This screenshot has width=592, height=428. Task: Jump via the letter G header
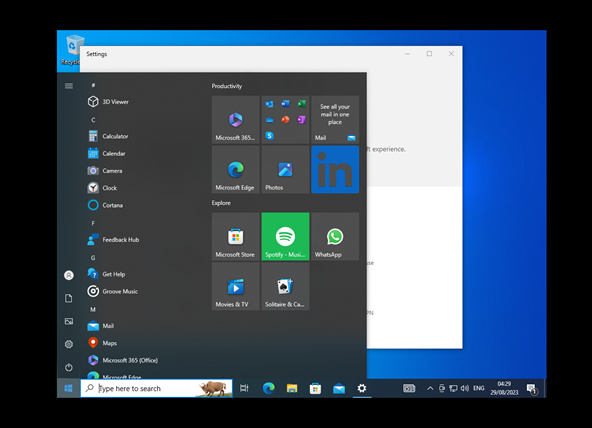point(93,257)
